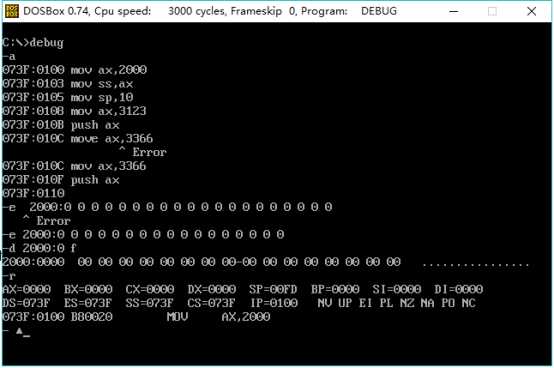Click line 'mov ax,2000' at 073F:0100

tap(75, 70)
